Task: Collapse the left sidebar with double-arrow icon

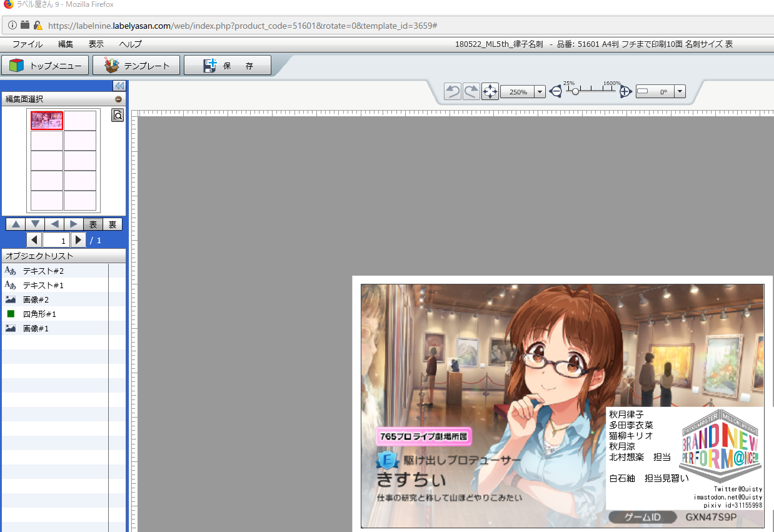Action: click(119, 86)
